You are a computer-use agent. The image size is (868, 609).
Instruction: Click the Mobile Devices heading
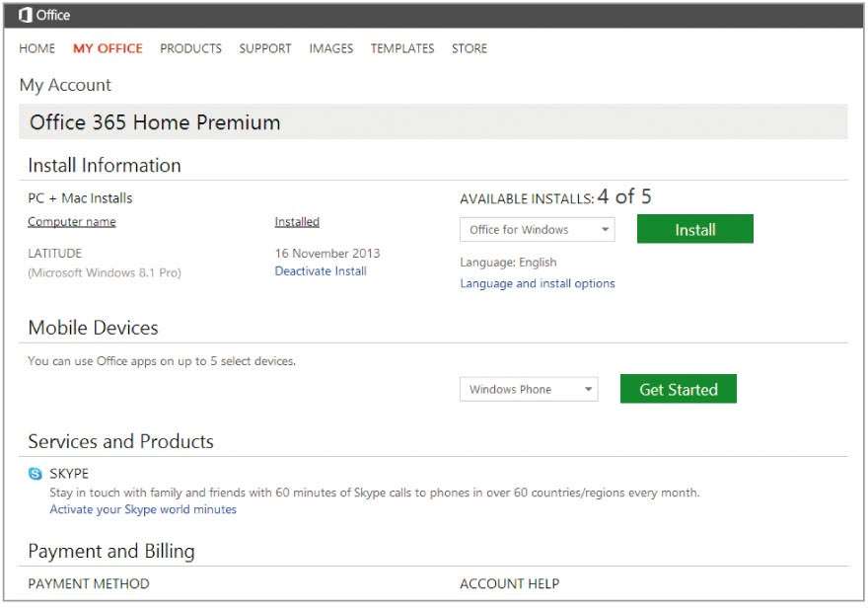(93, 328)
